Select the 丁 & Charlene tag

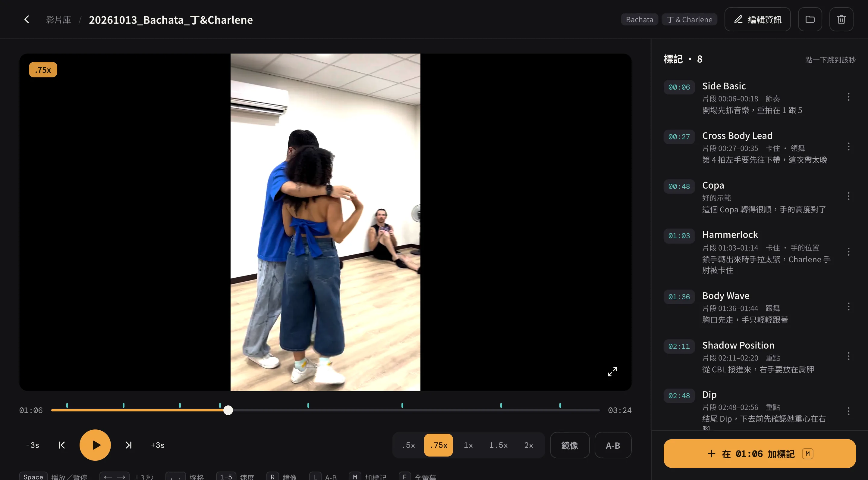coord(689,20)
